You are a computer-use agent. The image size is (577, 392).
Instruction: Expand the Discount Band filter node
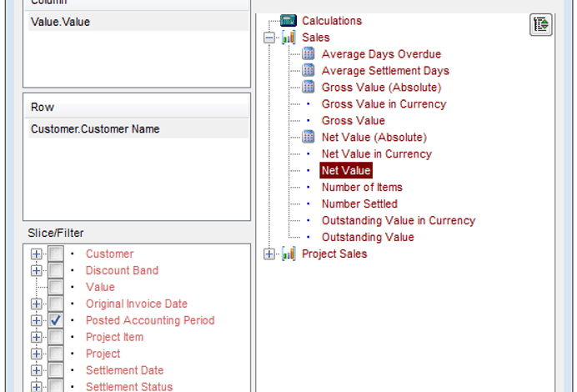click(36, 270)
